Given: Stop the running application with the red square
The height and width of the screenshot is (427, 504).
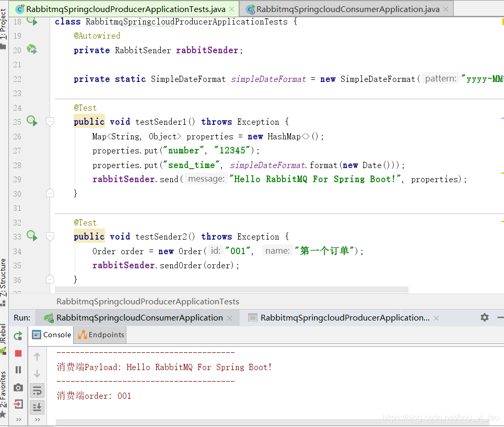Looking at the screenshot, I should click(18, 353).
